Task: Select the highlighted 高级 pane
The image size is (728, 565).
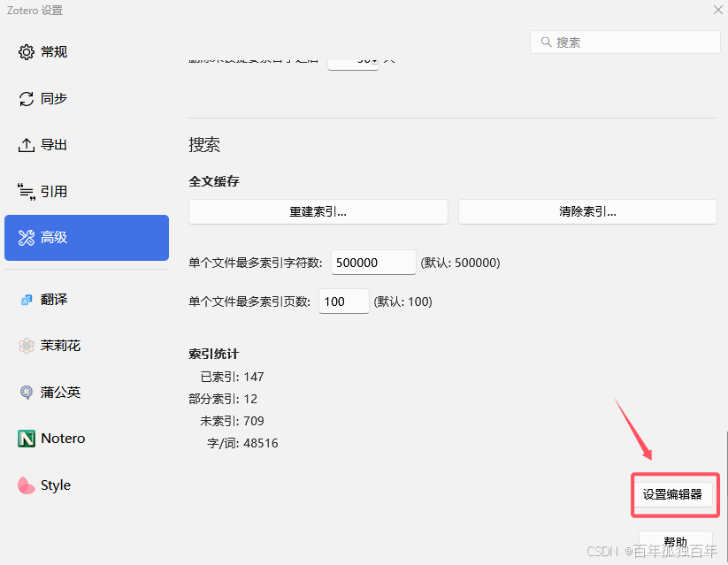Action: click(87, 238)
